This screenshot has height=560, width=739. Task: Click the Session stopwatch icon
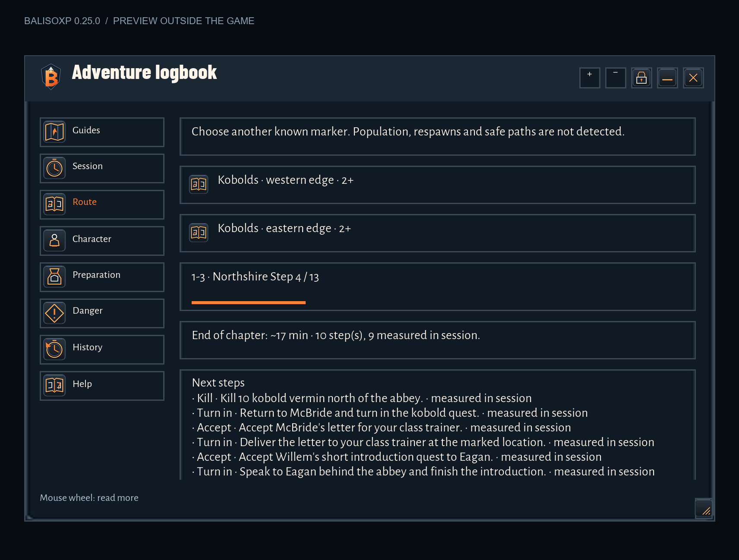click(x=54, y=168)
